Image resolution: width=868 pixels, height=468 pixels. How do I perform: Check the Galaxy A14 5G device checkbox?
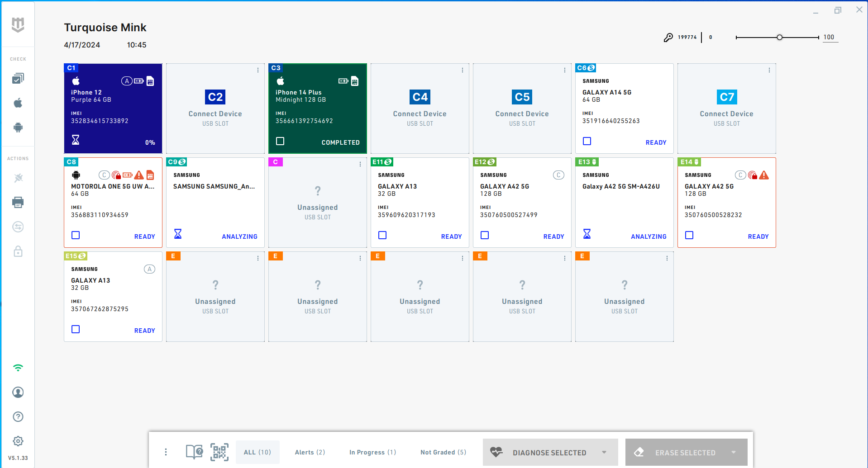[587, 142]
